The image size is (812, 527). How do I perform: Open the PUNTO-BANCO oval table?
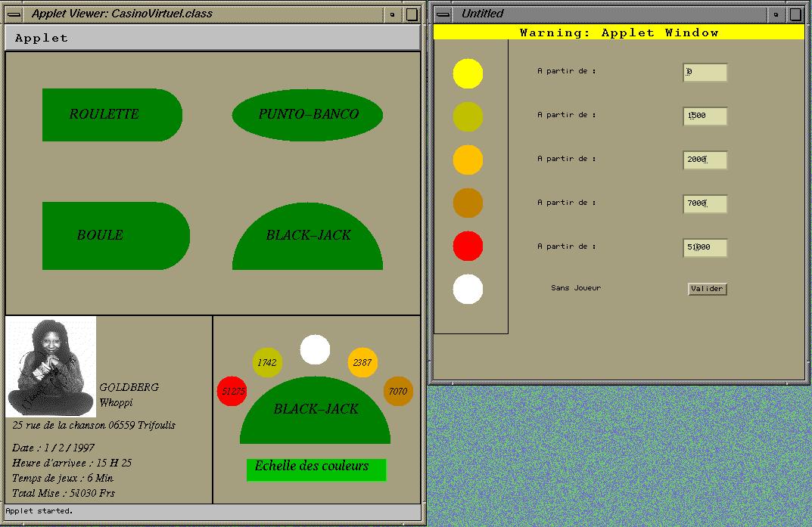pos(307,114)
